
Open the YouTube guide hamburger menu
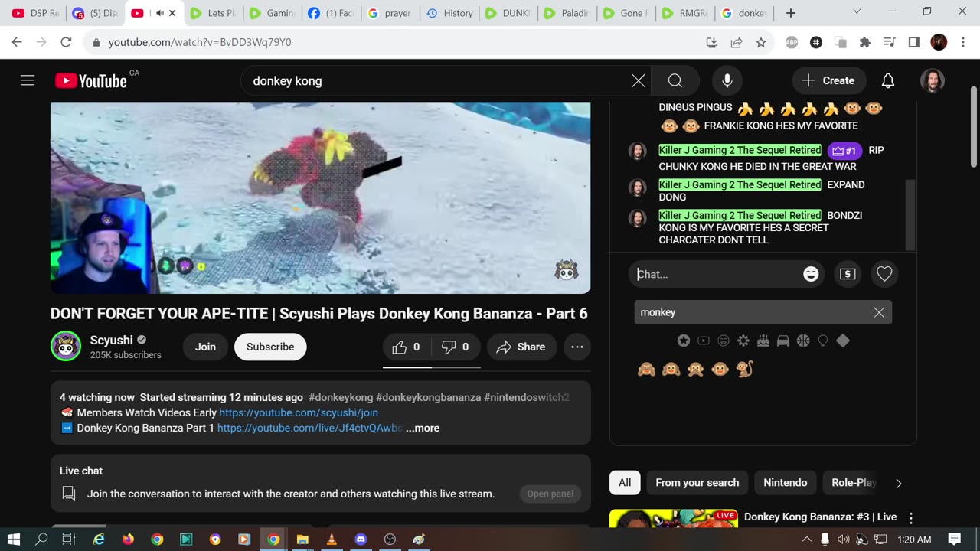[x=28, y=80]
